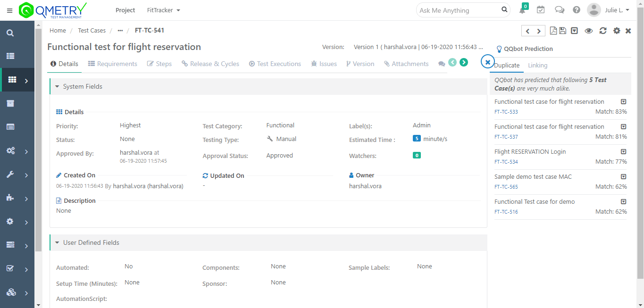
Task: Select the Linking tab in QQbot panel
Action: point(538,66)
